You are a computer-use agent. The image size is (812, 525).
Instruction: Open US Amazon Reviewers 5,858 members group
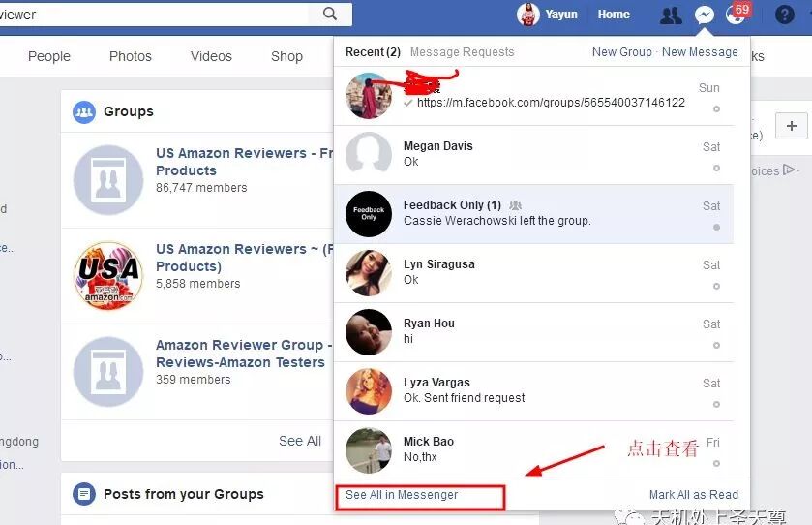click(x=244, y=258)
